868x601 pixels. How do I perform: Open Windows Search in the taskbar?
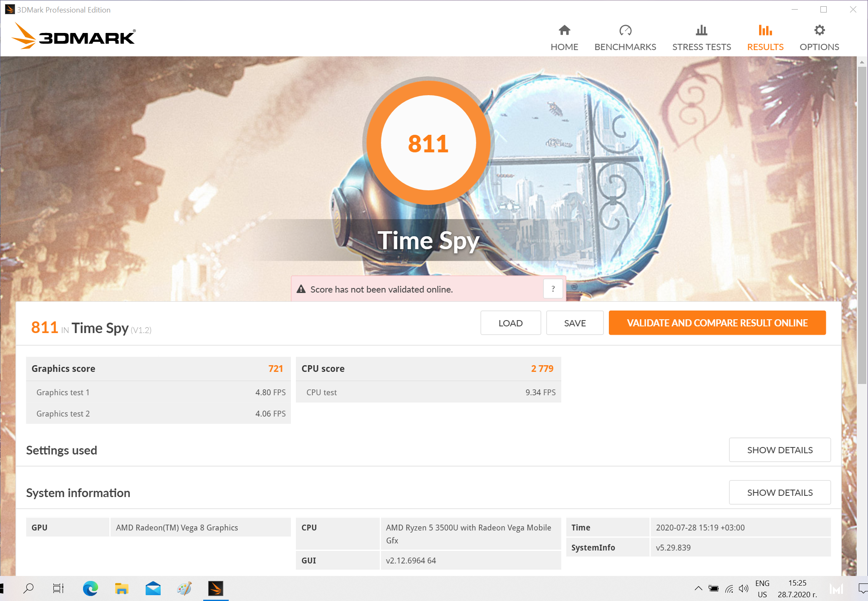point(28,588)
